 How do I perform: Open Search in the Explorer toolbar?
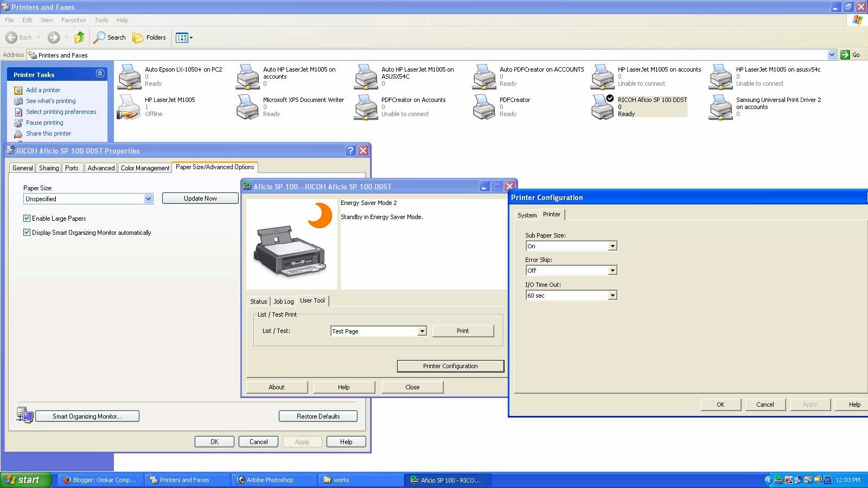tap(109, 37)
